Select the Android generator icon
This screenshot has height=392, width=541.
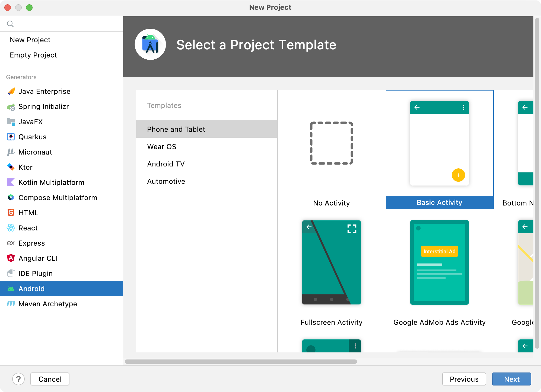[x=11, y=289]
